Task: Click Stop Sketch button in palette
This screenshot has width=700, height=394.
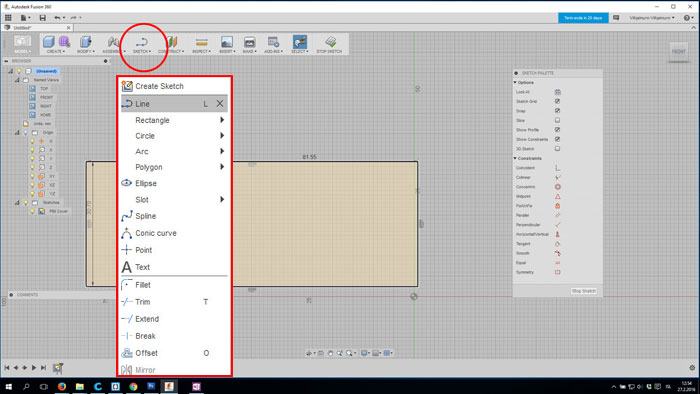Action: [583, 291]
